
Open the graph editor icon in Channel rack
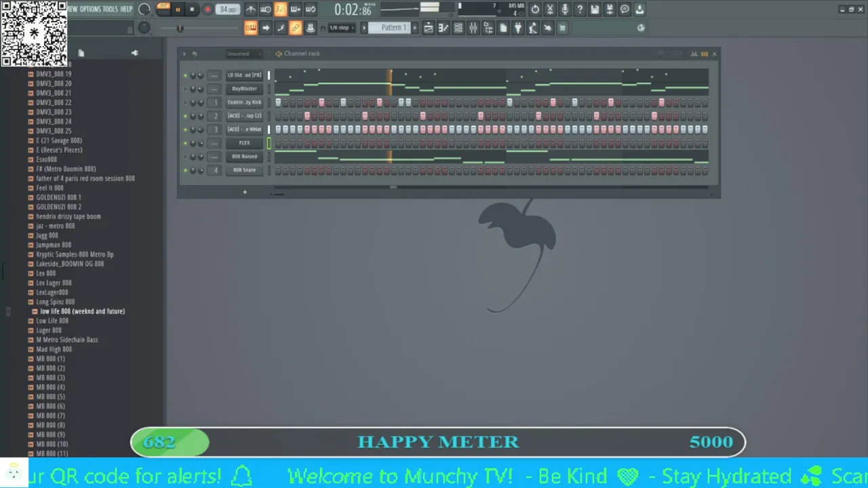(694, 54)
